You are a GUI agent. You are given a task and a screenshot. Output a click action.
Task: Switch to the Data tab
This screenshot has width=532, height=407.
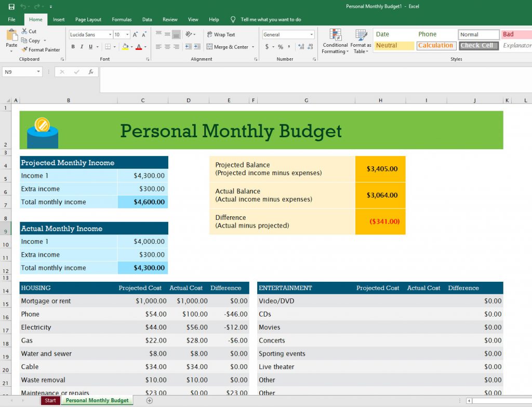pyautogui.click(x=147, y=19)
